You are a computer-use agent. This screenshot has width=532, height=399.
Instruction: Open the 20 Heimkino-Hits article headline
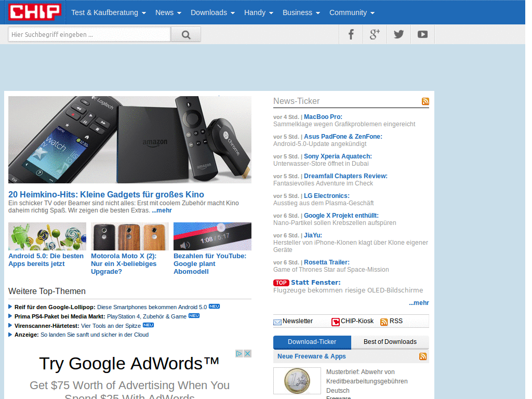(x=106, y=194)
